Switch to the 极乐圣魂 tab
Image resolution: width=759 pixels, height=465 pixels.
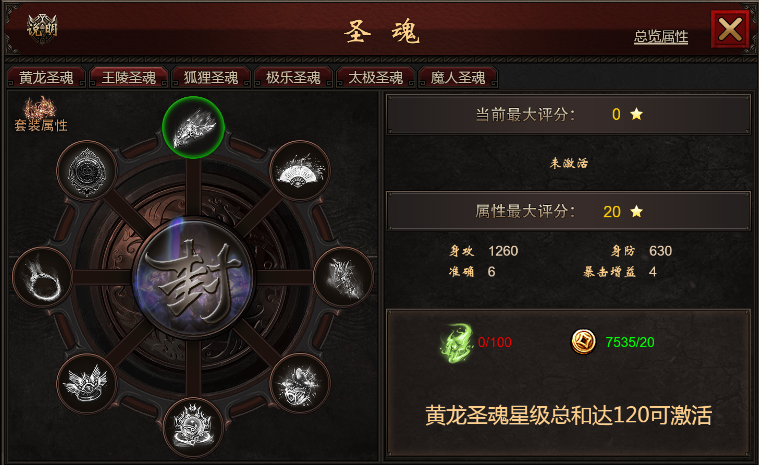tap(293, 78)
